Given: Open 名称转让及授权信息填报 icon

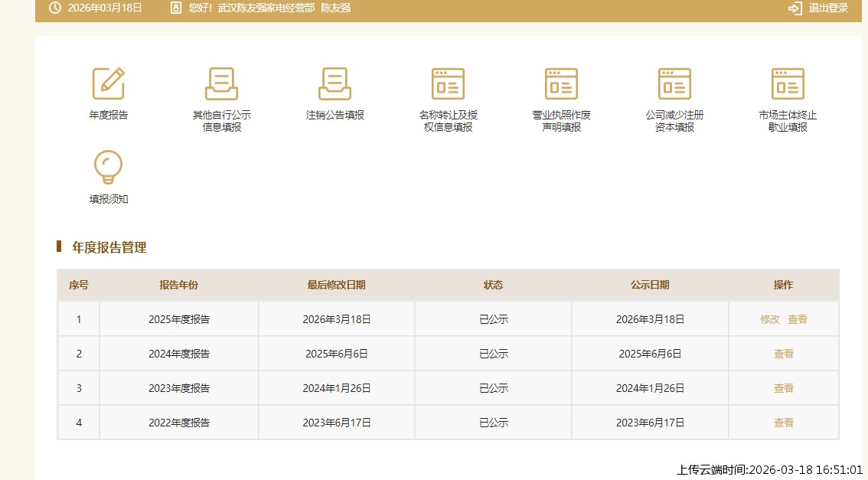Looking at the screenshot, I should [x=448, y=84].
